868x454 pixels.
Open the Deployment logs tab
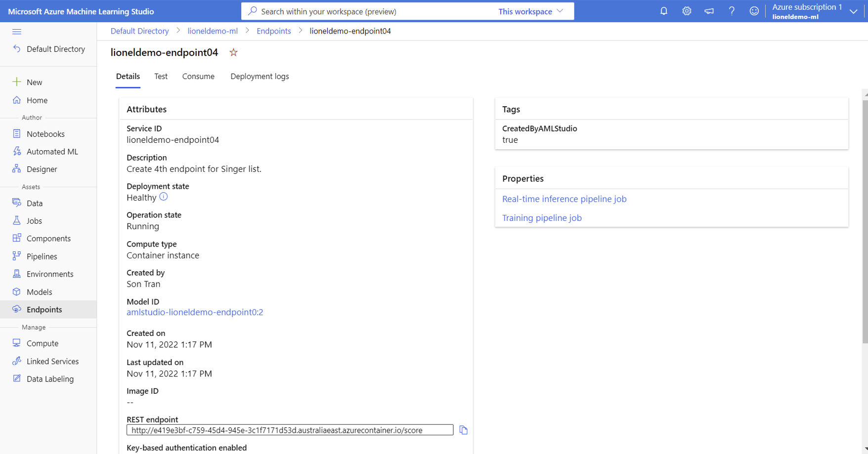tap(260, 77)
